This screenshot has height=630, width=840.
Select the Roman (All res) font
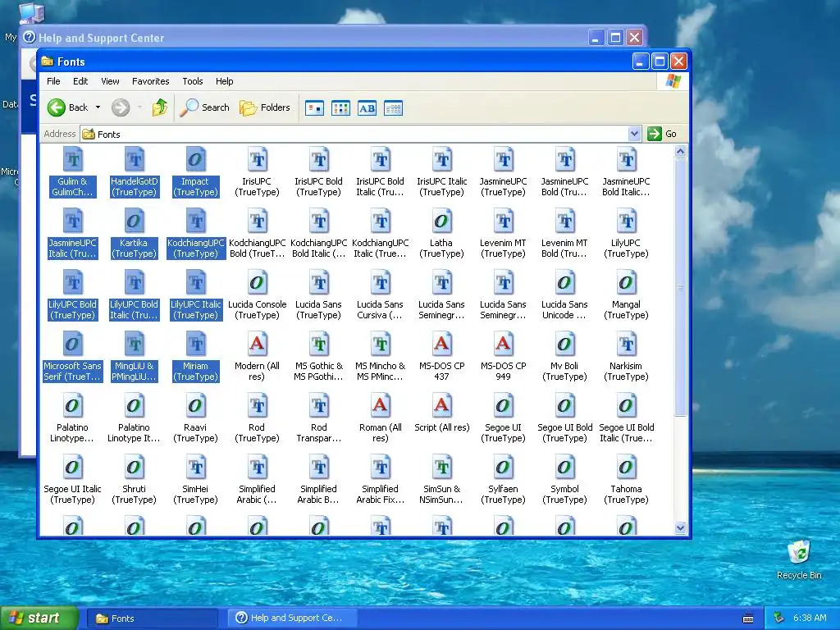pos(380,419)
